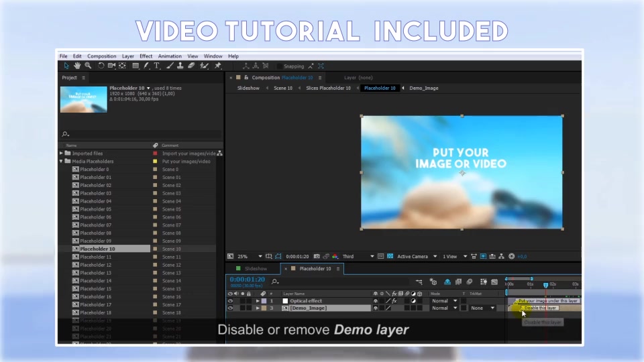The height and width of the screenshot is (362, 644).
Task: Open the Third resolution dropdown
Action: (x=358, y=256)
